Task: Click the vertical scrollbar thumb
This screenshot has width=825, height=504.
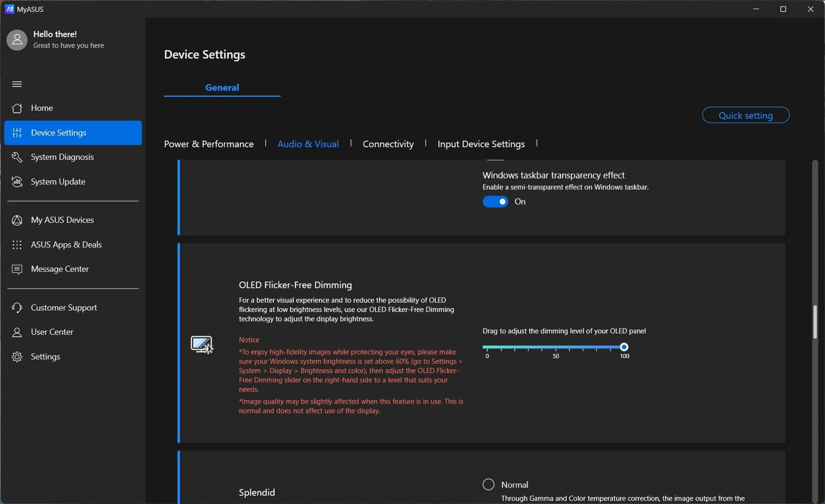Action: pyautogui.click(x=815, y=322)
